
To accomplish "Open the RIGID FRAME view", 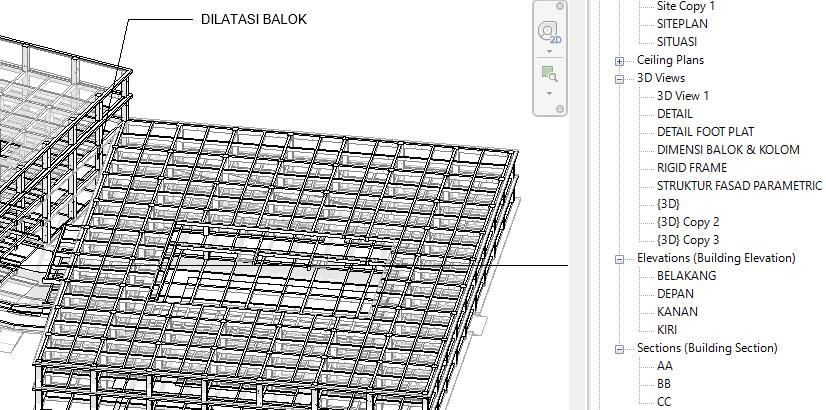I will tap(692, 168).
